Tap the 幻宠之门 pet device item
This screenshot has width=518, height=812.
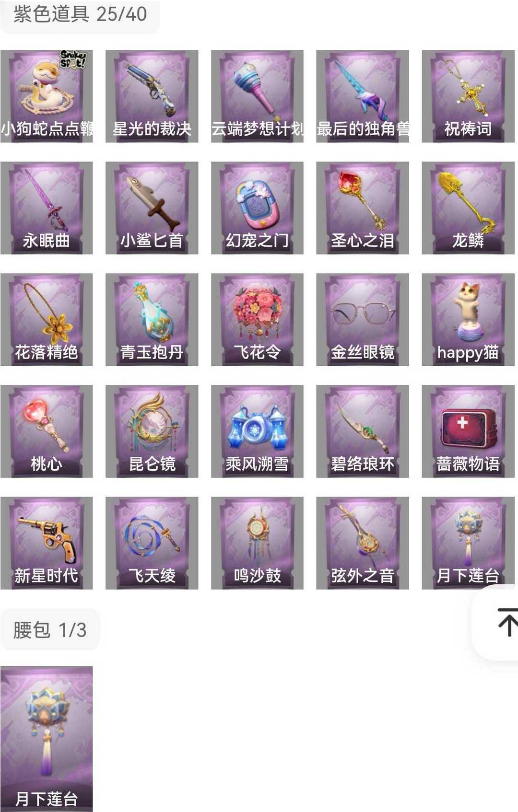click(257, 208)
